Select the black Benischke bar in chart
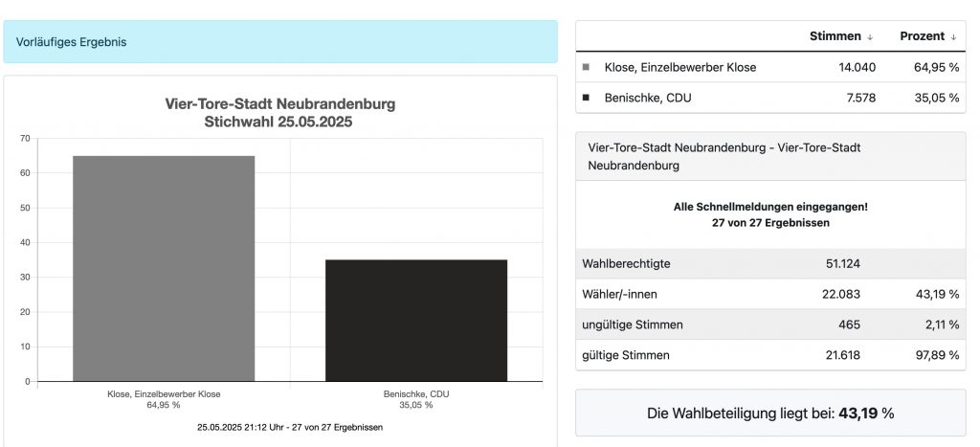The height and width of the screenshot is (447, 980). point(416,320)
